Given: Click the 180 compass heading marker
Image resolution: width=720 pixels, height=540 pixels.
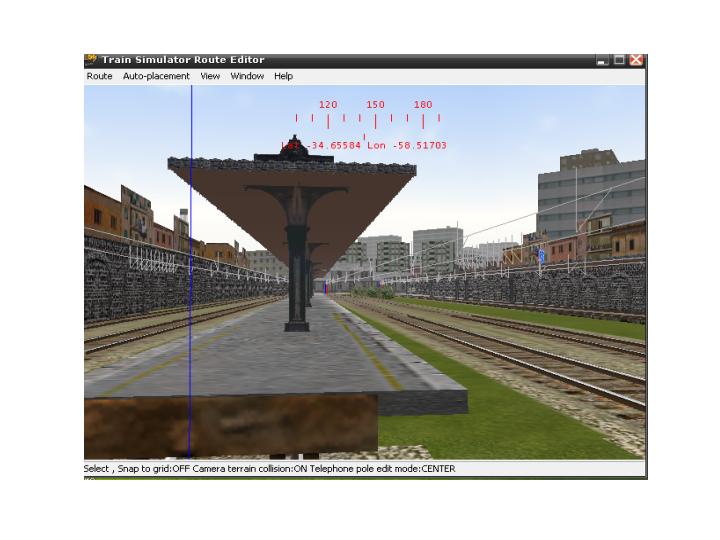Looking at the screenshot, I should [x=423, y=105].
